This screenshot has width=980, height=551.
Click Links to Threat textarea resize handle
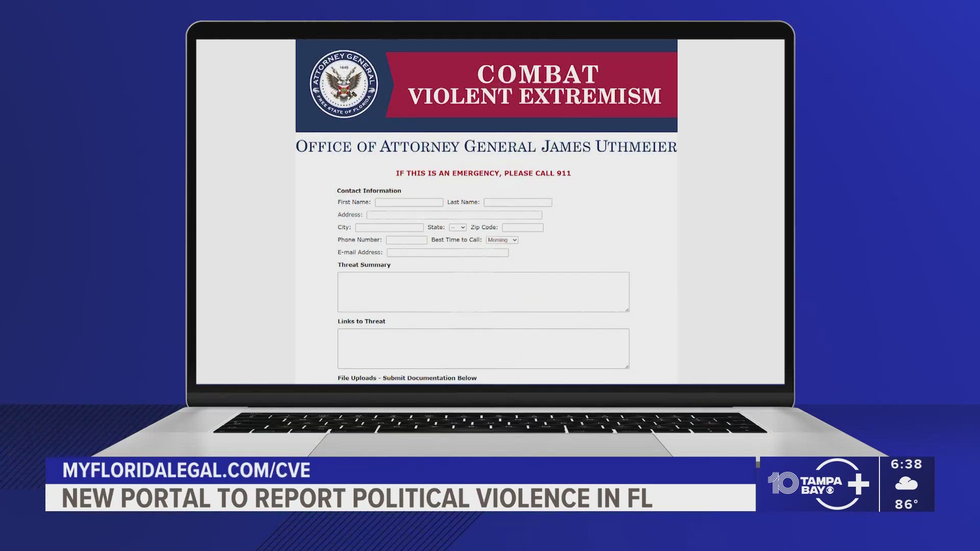point(627,366)
